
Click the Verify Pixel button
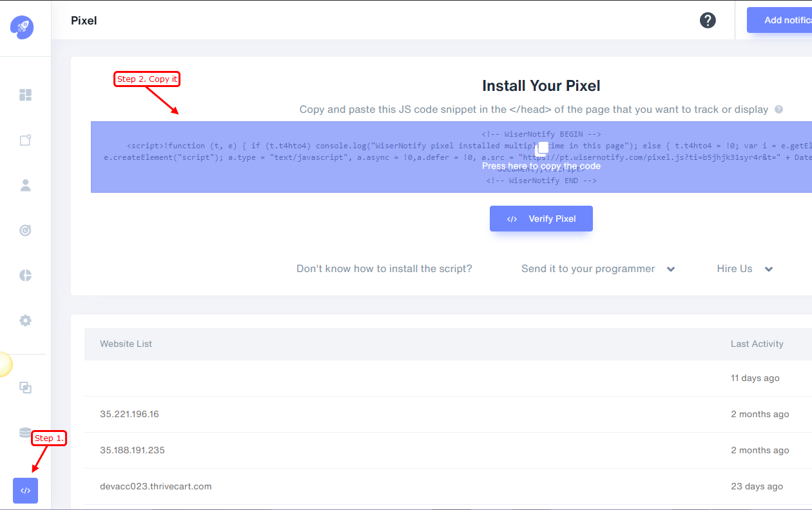pyautogui.click(x=541, y=219)
